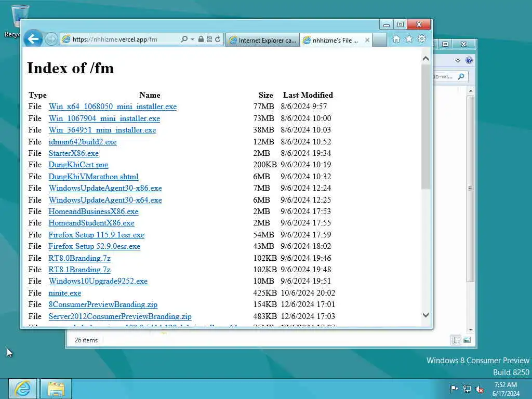Image resolution: width=532 pixels, height=399 pixels.
Task: Close the nhhizme's File tab
Action: coord(367,40)
